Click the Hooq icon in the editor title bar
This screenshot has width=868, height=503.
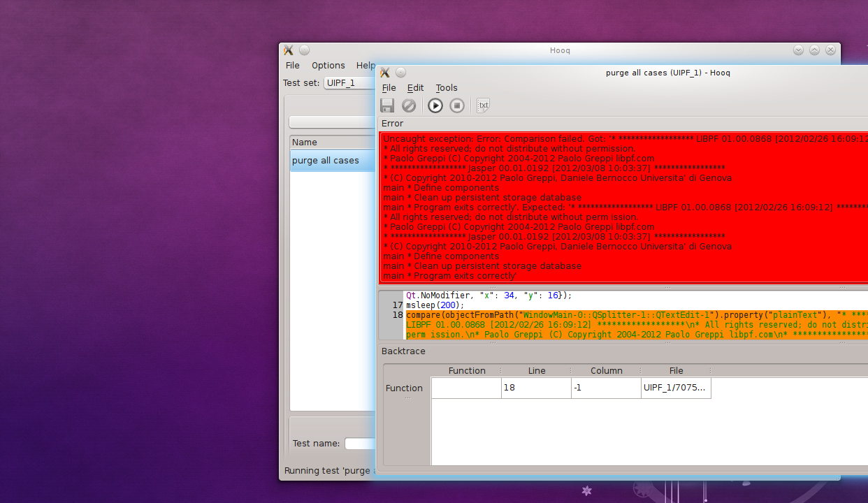(385, 73)
